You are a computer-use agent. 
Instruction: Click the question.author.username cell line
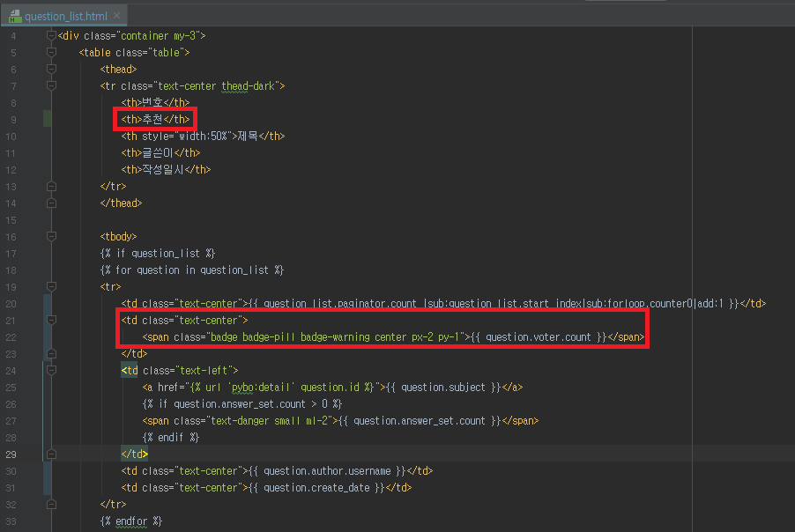[x=277, y=471]
